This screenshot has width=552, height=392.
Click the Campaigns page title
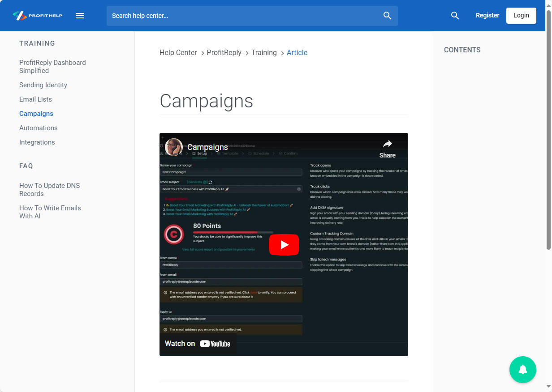pyautogui.click(x=206, y=101)
